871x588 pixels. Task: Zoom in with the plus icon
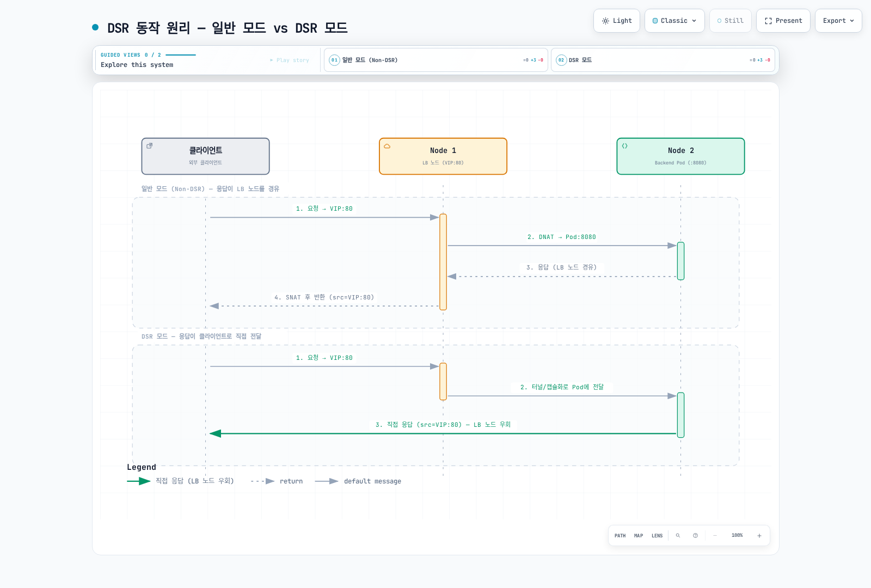759,536
